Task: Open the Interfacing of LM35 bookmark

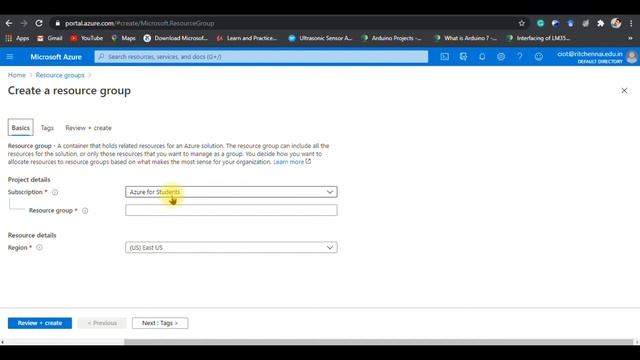Action: click(538, 38)
